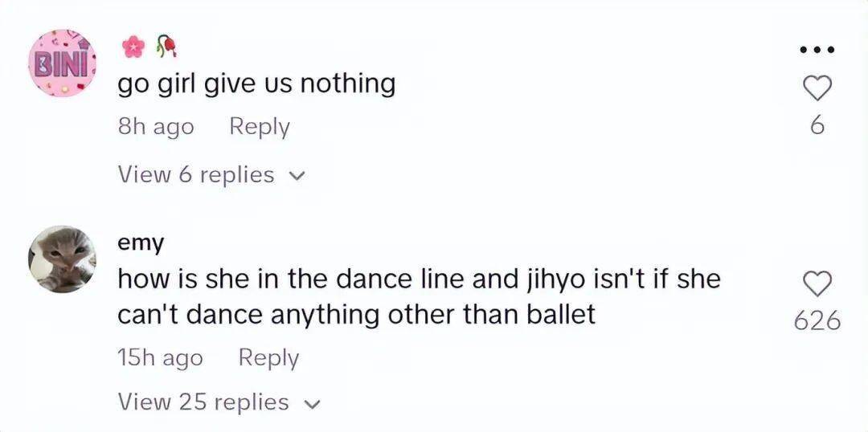Click the chevron beside "View 25 replies"
The width and height of the screenshot is (868, 432).
click(313, 403)
